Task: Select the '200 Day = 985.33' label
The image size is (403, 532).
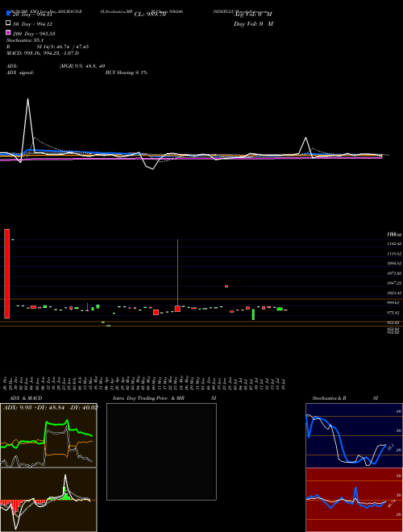Action: [x=35, y=34]
